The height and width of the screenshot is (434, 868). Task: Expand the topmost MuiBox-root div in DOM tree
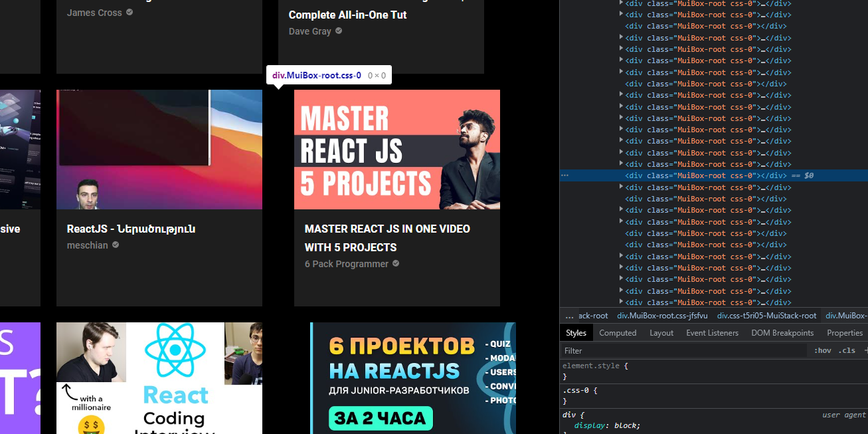[620, 3]
